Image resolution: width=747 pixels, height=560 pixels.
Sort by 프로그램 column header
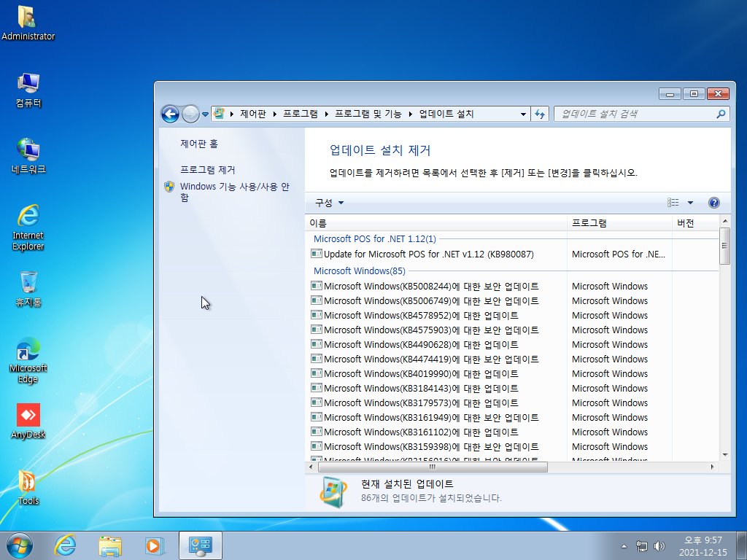pos(619,223)
